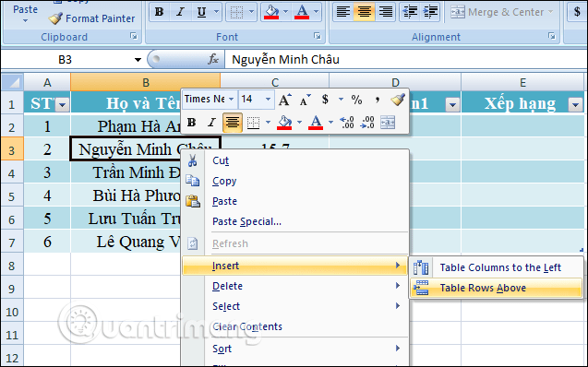This screenshot has height=367, width=588.
Task: Open the Select submenu in context menu
Action: pos(295,306)
